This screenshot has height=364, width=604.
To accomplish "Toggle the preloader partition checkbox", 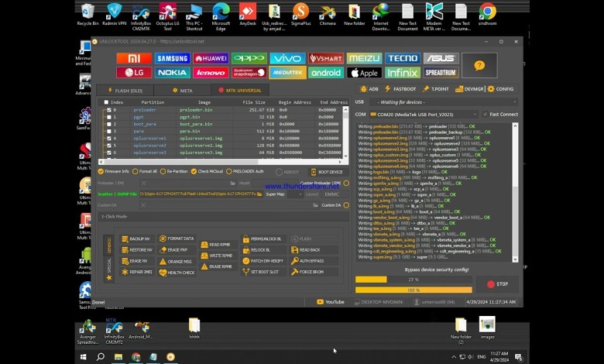I will [x=108, y=110].
